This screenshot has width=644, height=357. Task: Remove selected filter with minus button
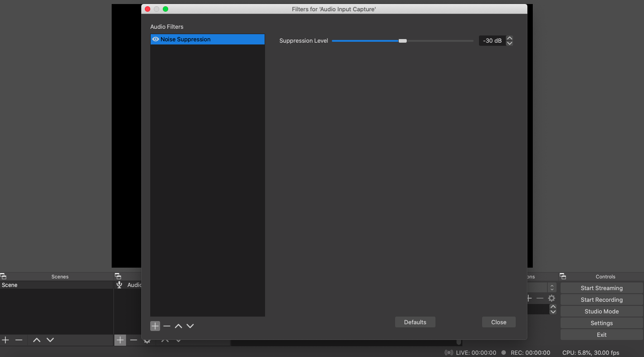click(167, 326)
